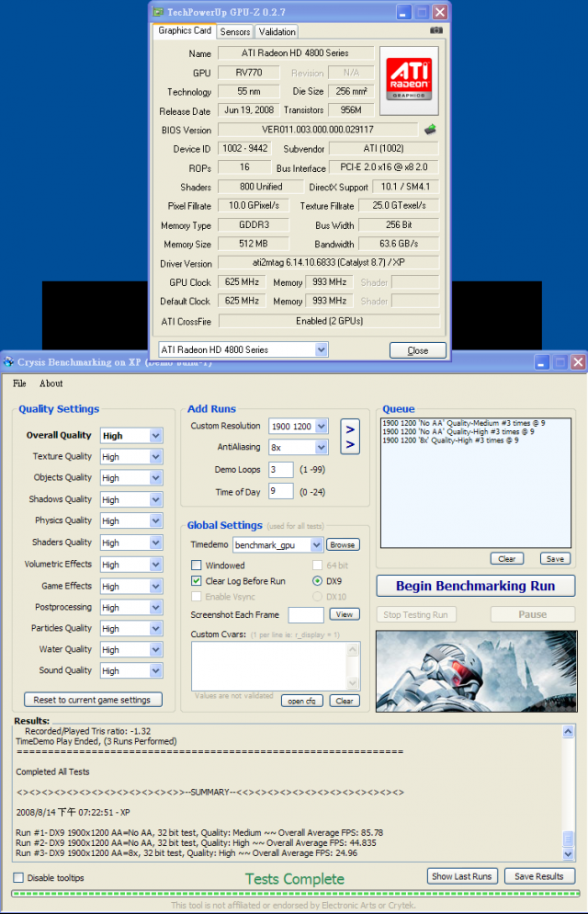Open the Game Effects dropdown
588x914 pixels.
pos(155,587)
